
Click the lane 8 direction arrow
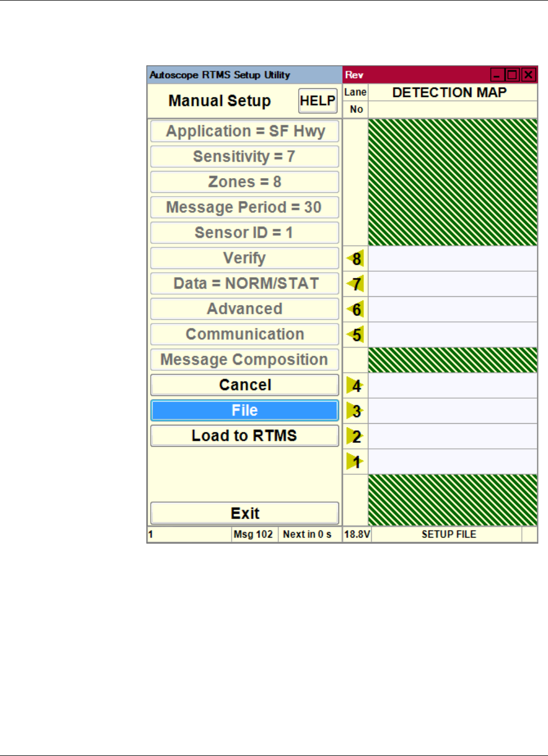(355, 259)
